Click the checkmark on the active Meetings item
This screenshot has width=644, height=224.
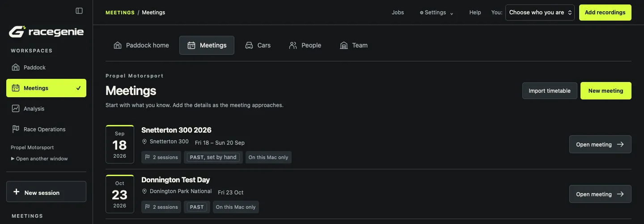click(x=79, y=88)
